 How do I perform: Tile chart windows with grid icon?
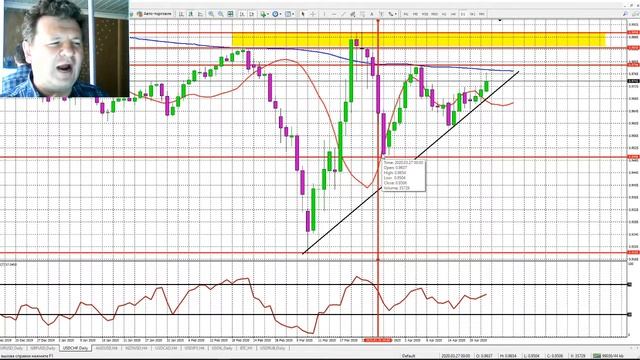(231, 14)
